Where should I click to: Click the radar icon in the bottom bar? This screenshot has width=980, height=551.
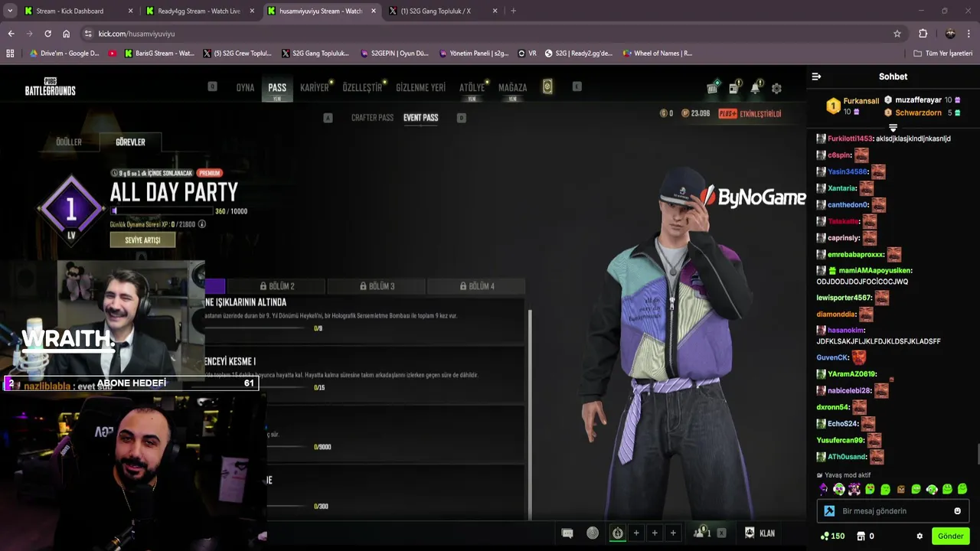coord(593,533)
